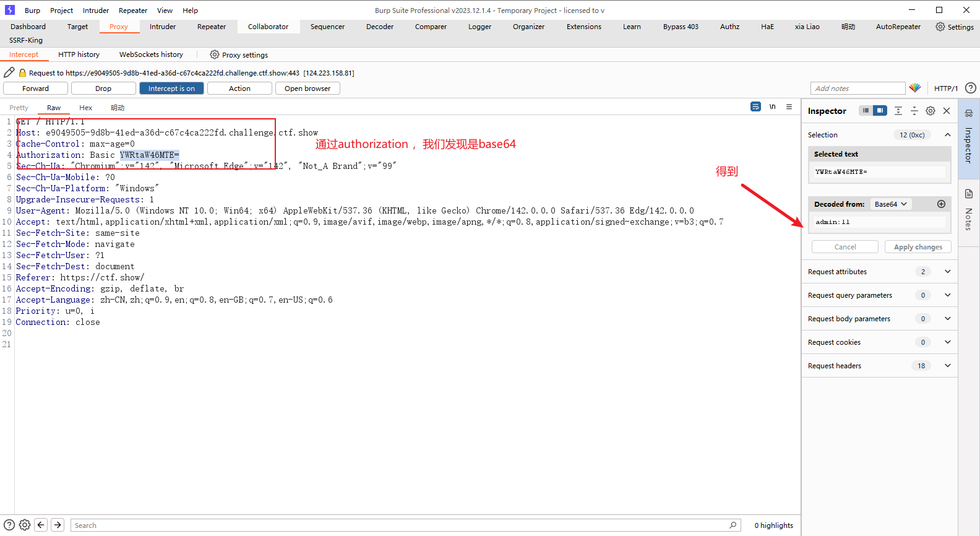Open search settings gear at bottom
Screen dimensions: 980x536
(x=25, y=525)
